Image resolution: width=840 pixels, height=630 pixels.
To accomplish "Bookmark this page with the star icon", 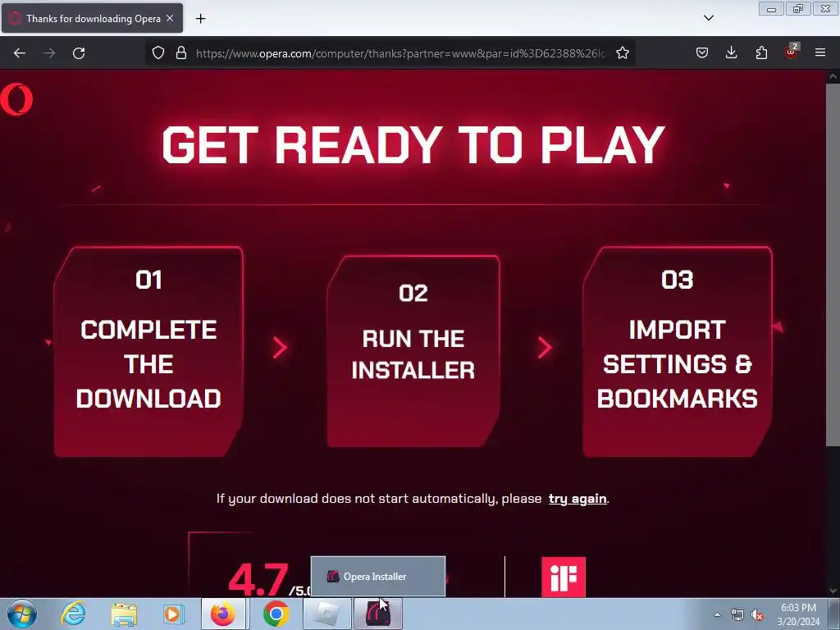I will 622,52.
